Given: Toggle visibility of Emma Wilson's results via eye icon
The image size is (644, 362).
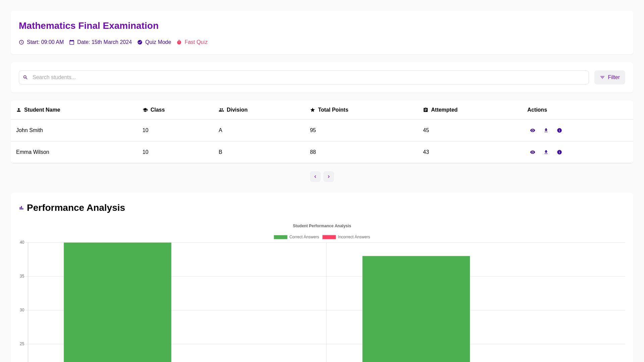Looking at the screenshot, I should coord(533,152).
